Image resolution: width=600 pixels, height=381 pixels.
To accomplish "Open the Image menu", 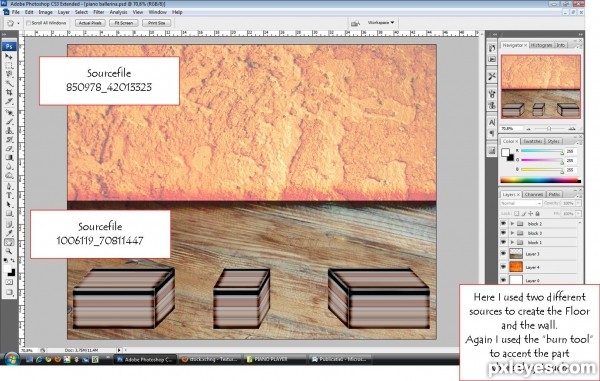I will 45,12.
